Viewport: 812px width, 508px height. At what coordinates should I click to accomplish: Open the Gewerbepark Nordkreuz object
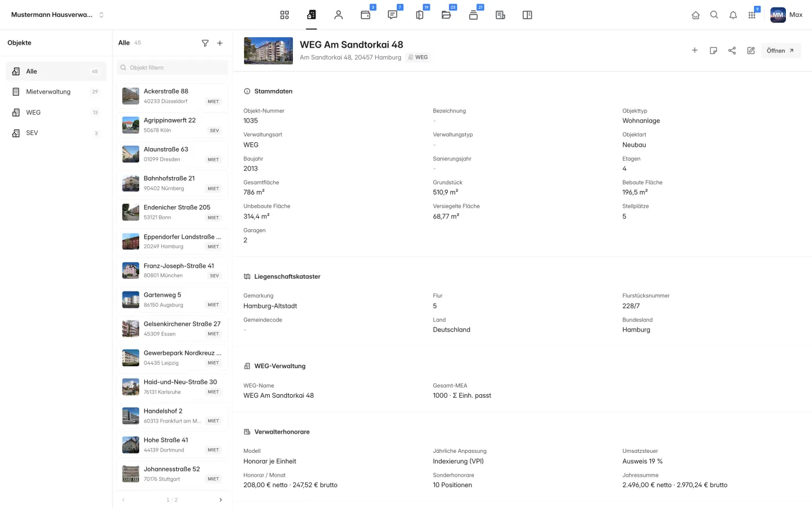(x=172, y=358)
